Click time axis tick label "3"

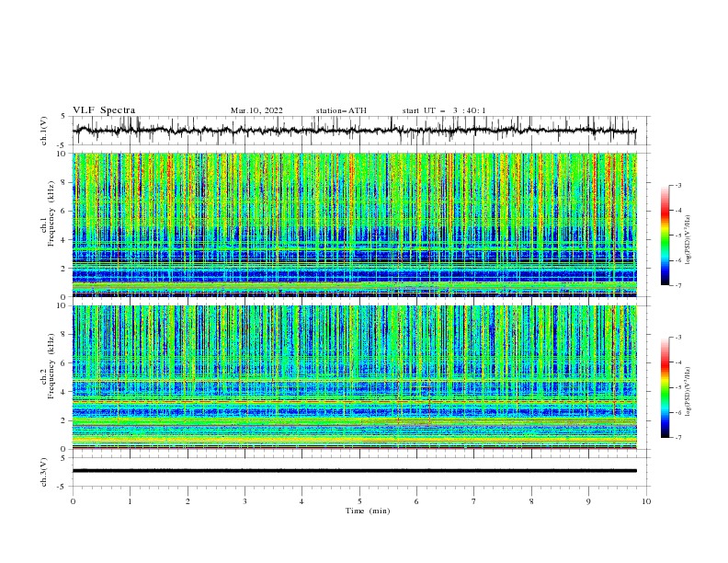(245, 501)
